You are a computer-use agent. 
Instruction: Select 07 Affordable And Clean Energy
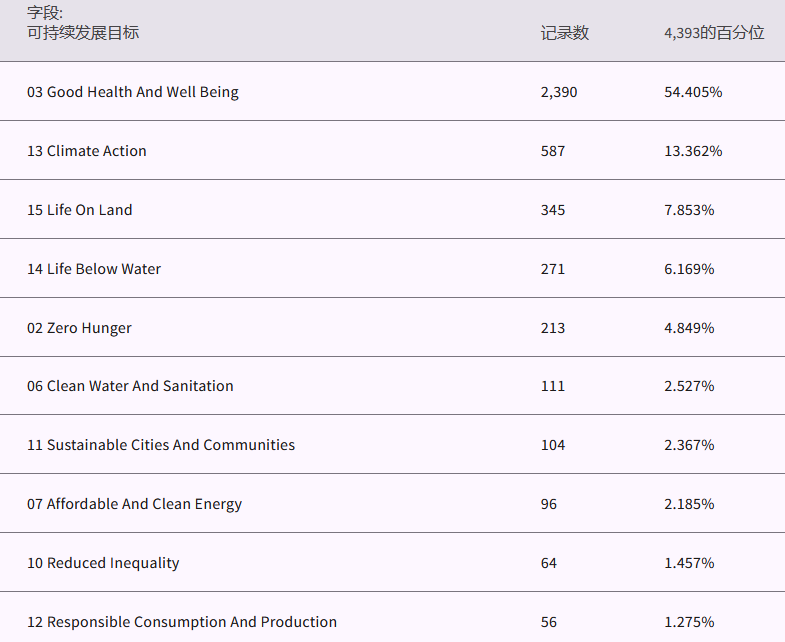point(134,504)
